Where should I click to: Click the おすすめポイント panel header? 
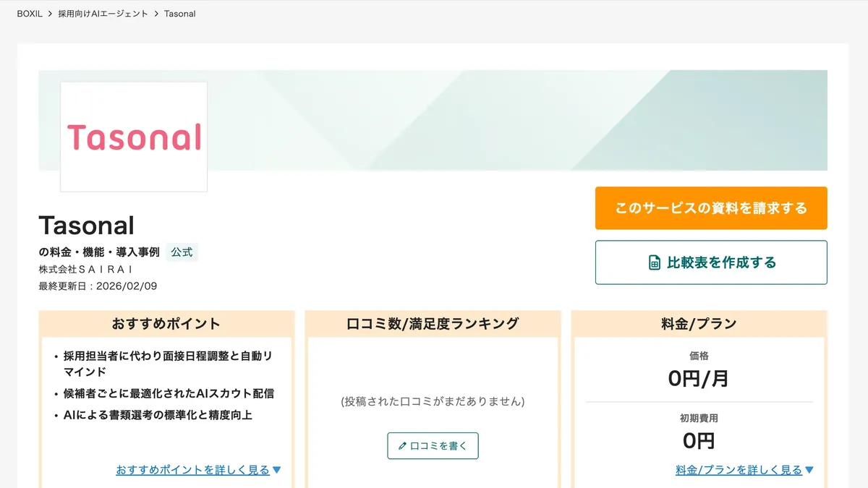pyautogui.click(x=166, y=323)
